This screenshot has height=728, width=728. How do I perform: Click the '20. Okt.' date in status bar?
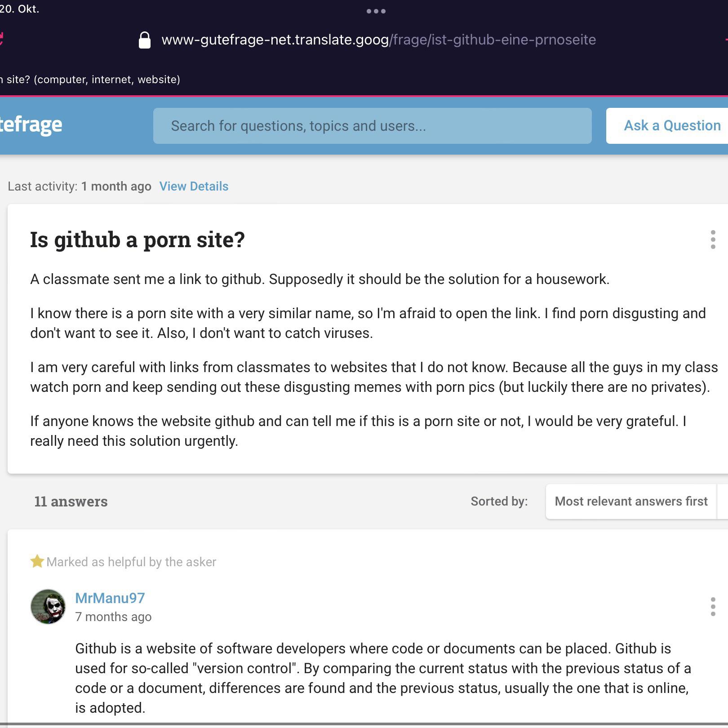coord(20,9)
